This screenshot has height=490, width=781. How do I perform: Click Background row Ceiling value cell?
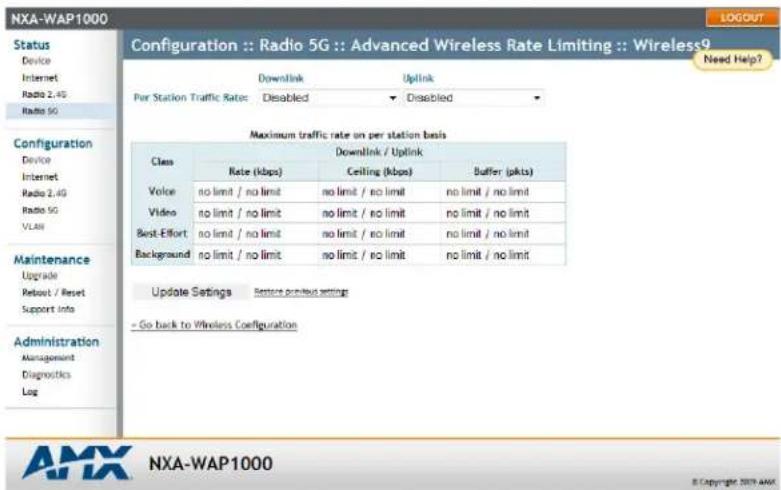pyautogui.click(x=379, y=255)
